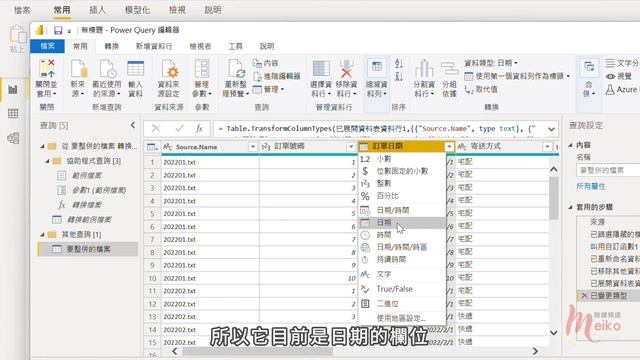The height and width of the screenshot is (360, 640).
Task: Collapse the 協助程式查詢 [3] folder
Action: point(47,161)
